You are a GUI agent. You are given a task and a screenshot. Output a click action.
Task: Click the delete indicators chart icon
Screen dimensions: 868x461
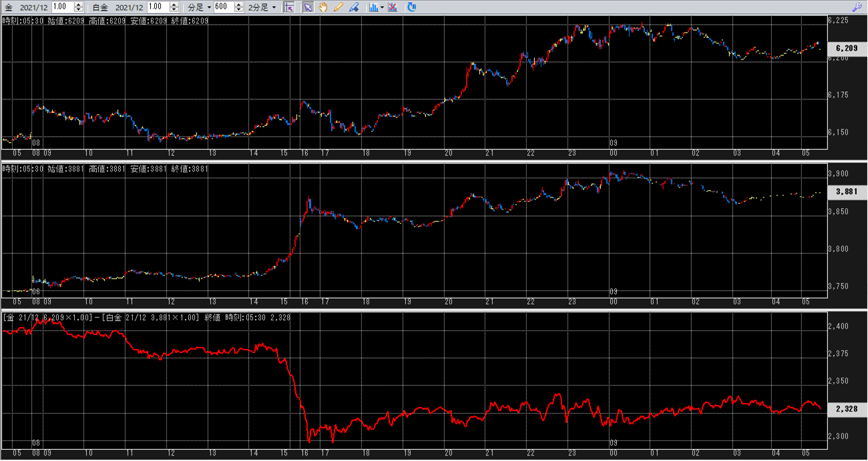coord(393,7)
